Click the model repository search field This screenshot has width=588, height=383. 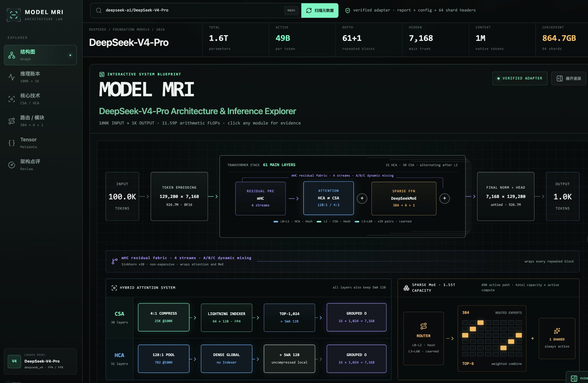tap(193, 10)
